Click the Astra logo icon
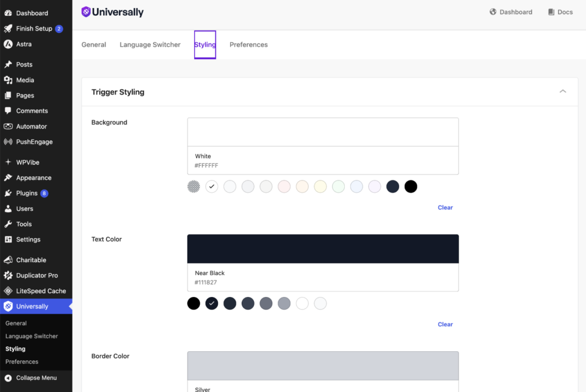This screenshot has height=392, width=586. pyautogui.click(x=8, y=44)
